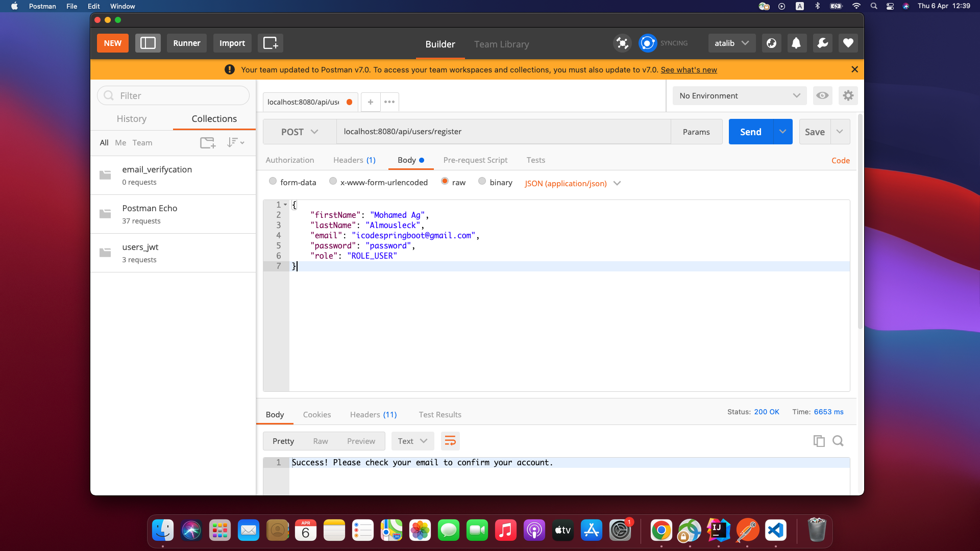
Task: Open notifications via the bell icon
Action: (796, 43)
